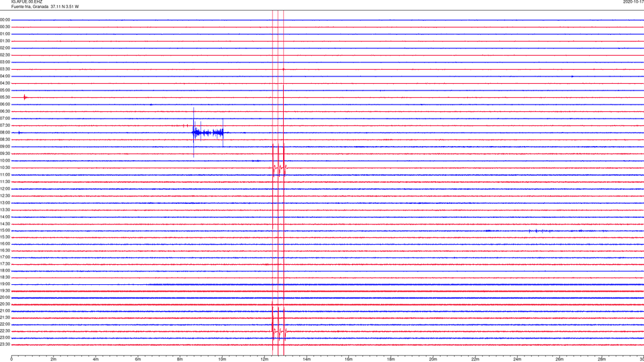Select the 07:00 time row label
The width and height of the screenshot is (644, 362).
(5, 119)
